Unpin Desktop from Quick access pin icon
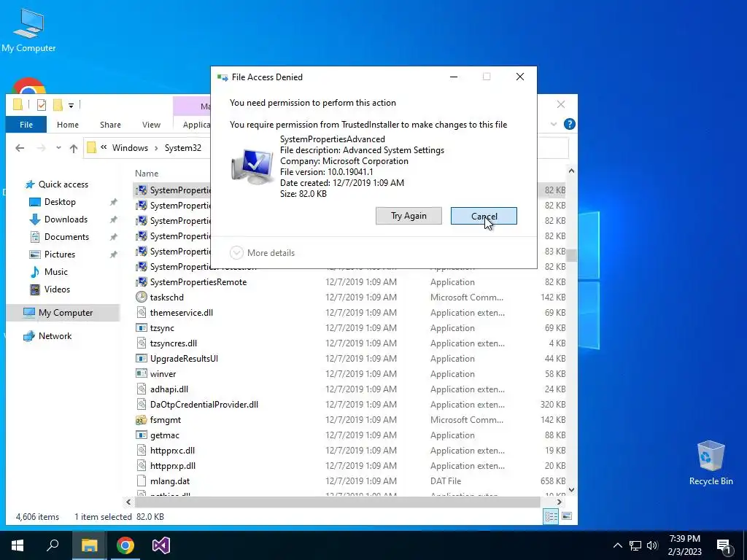 click(x=113, y=203)
